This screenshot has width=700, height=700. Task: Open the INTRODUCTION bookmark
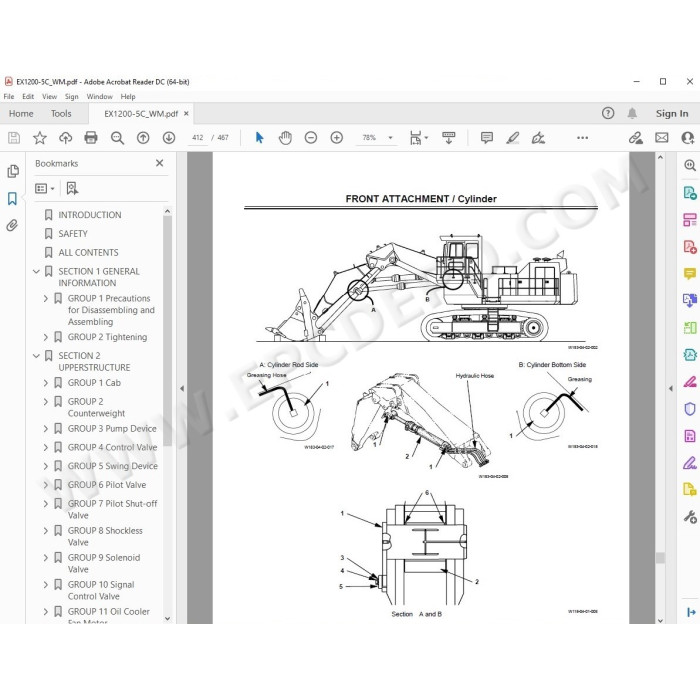click(89, 215)
